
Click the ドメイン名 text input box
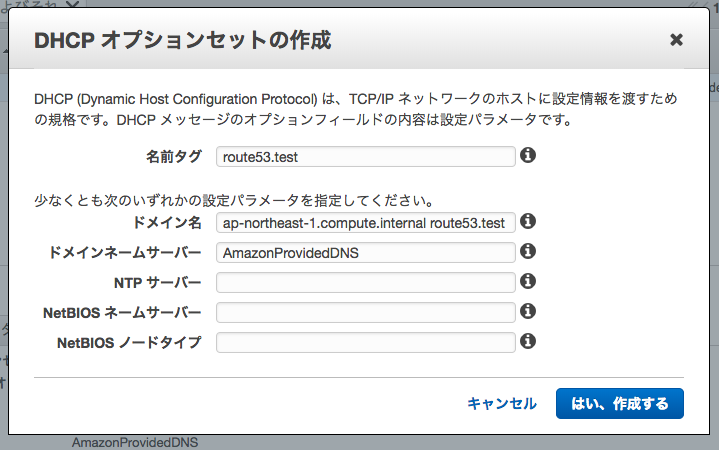[365, 222]
